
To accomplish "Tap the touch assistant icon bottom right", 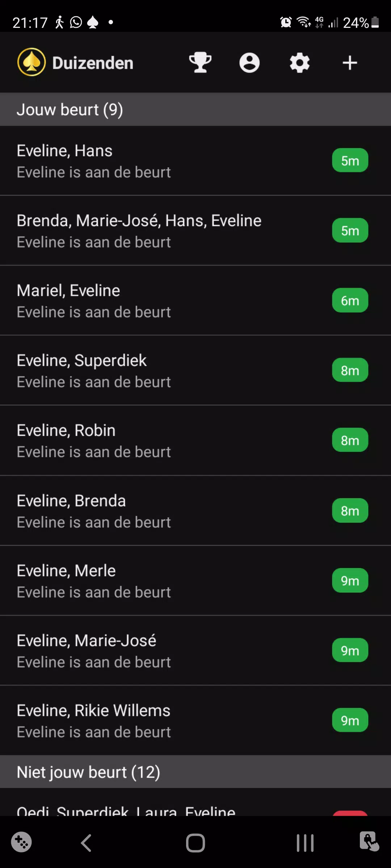I will coord(369,841).
